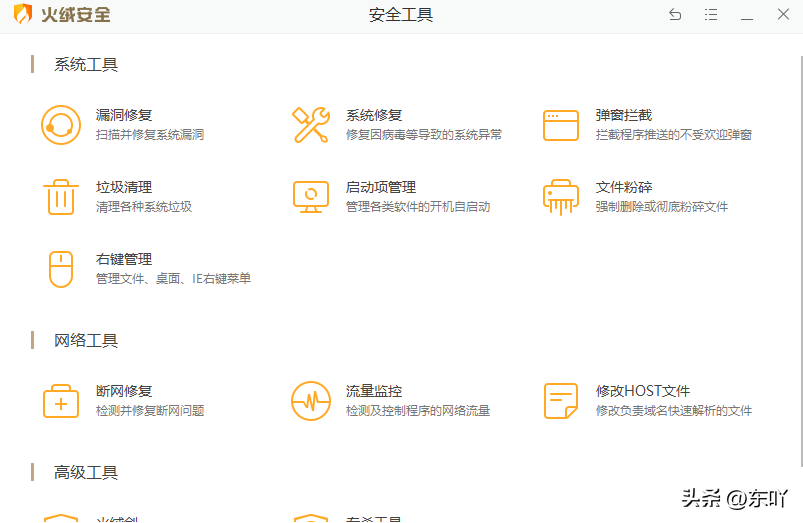Viewport: 803px width, 523px height.
Task: Click the 修改HOST文件 note icon
Action: [x=561, y=401]
